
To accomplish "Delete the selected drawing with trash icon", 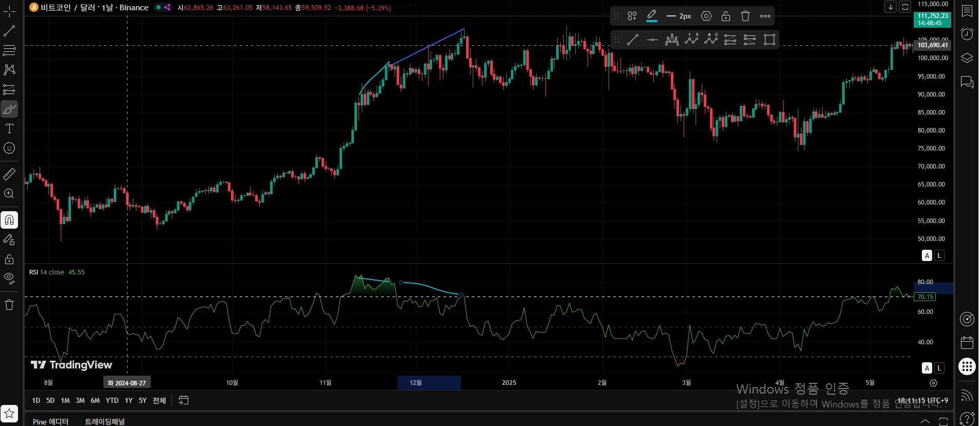I will tap(745, 16).
